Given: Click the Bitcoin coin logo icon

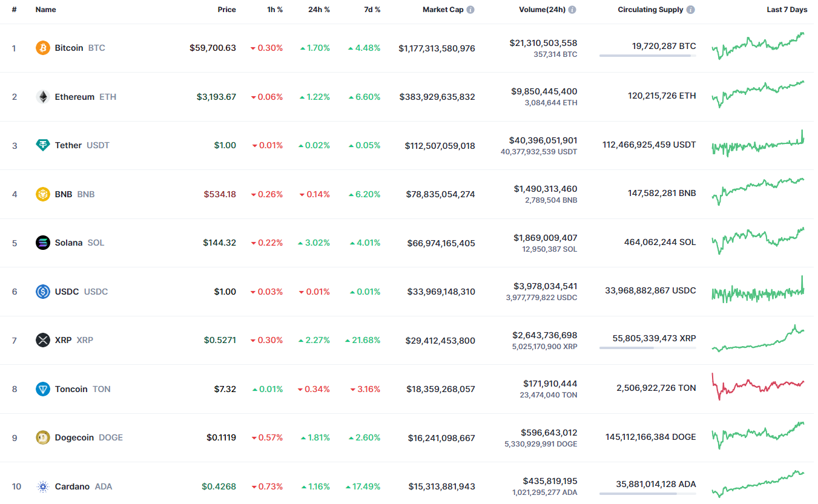Looking at the screenshot, I should coord(42,48).
